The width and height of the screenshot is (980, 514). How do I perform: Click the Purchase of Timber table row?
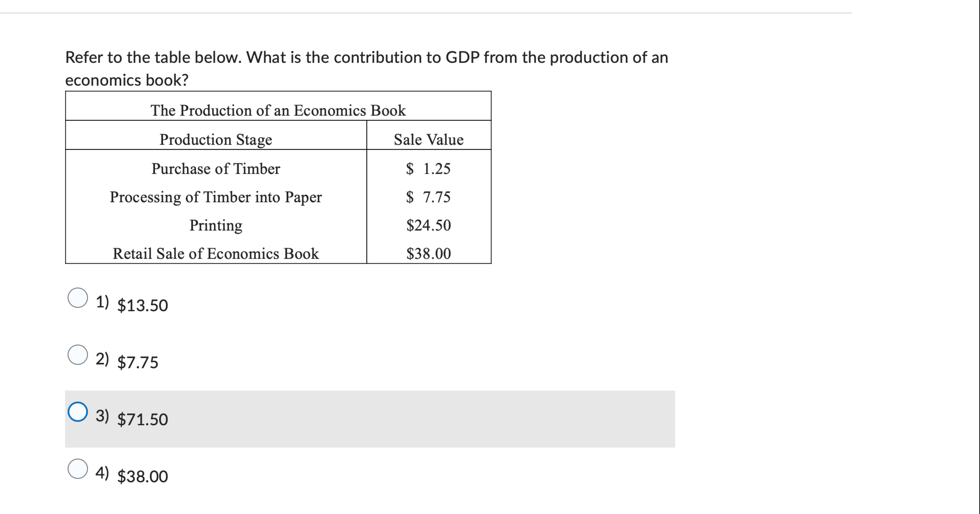point(216,169)
